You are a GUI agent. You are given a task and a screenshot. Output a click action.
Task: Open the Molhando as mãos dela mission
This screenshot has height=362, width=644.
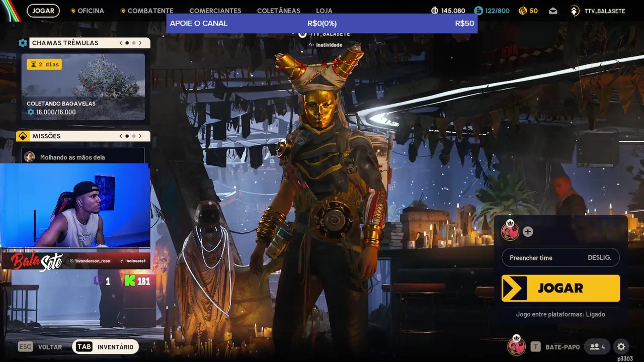click(83, 156)
